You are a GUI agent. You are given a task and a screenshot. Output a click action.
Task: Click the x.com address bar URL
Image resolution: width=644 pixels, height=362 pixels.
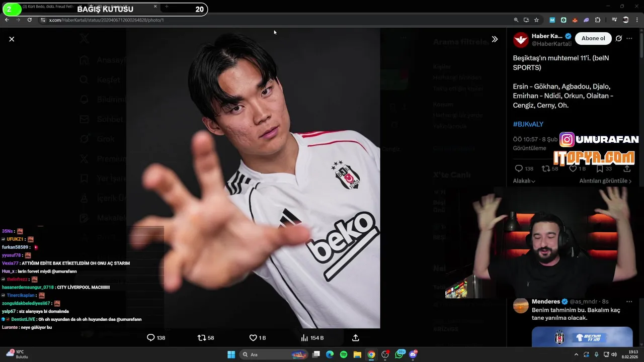click(x=106, y=20)
